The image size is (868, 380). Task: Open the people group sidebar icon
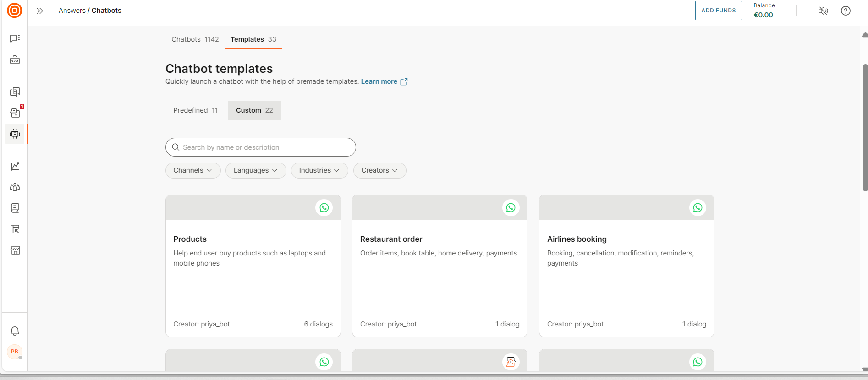(15, 187)
